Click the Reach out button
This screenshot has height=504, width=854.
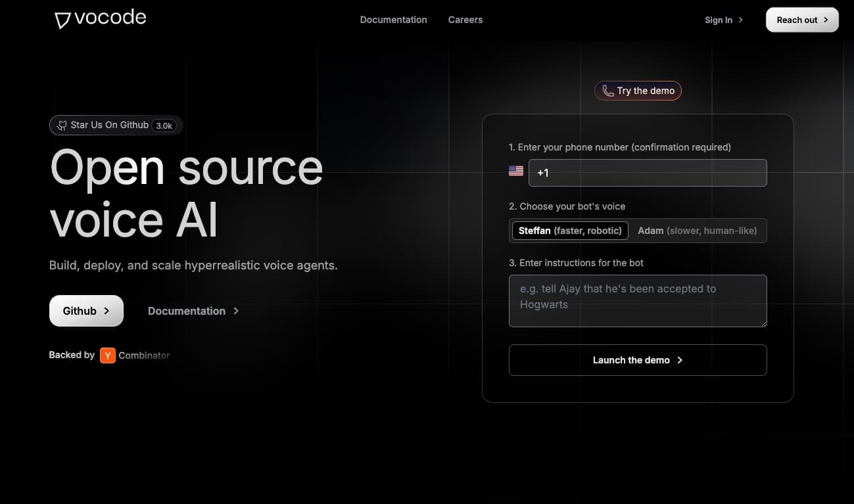pyautogui.click(x=802, y=20)
